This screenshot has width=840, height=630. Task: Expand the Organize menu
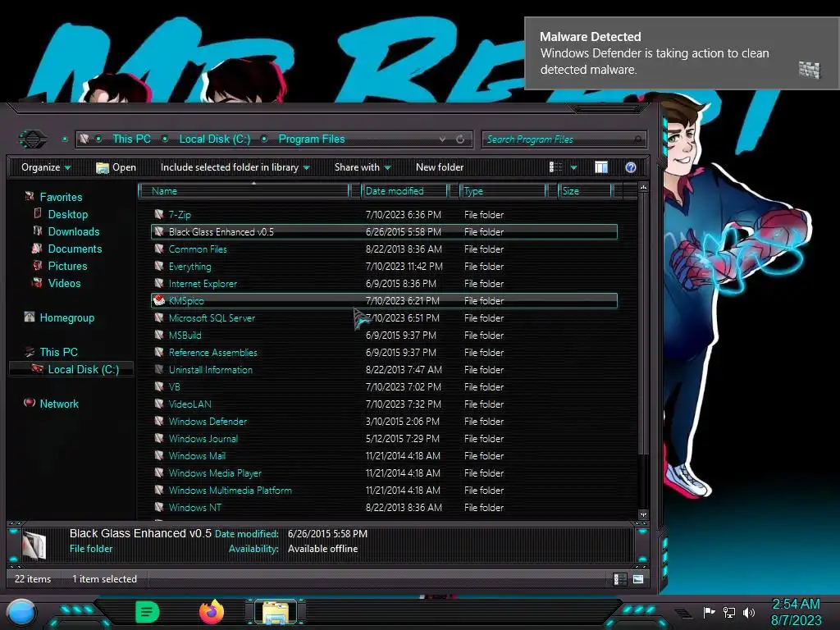(x=46, y=167)
